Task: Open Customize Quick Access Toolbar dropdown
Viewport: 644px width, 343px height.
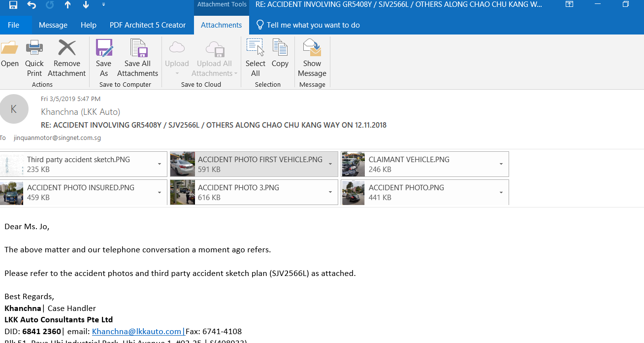Action: tap(103, 5)
